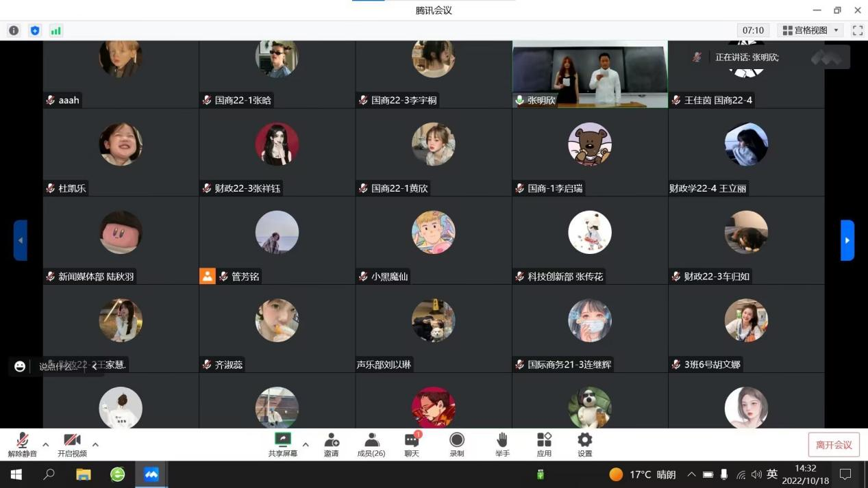The image size is (868, 488).
Task: Expand the audio options arrow beside 解除静音
Action: click(x=46, y=445)
